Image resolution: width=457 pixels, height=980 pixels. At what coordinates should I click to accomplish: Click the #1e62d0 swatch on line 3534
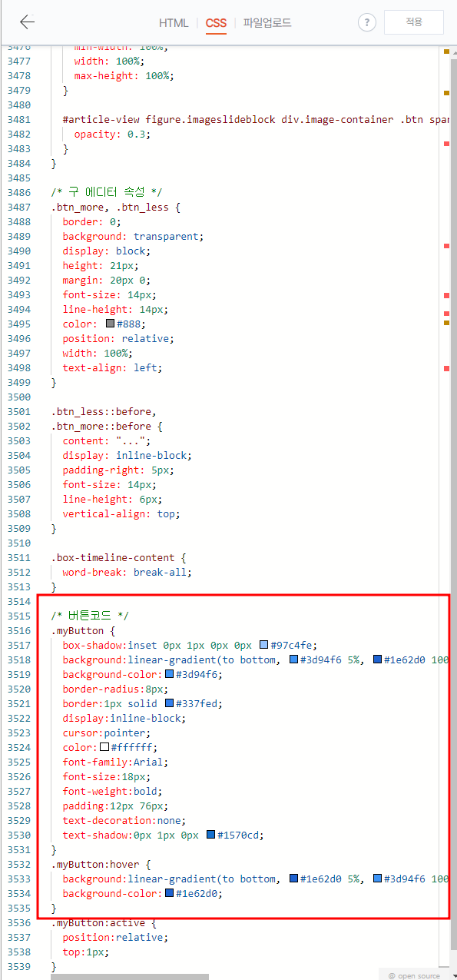click(x=169, y=893)
